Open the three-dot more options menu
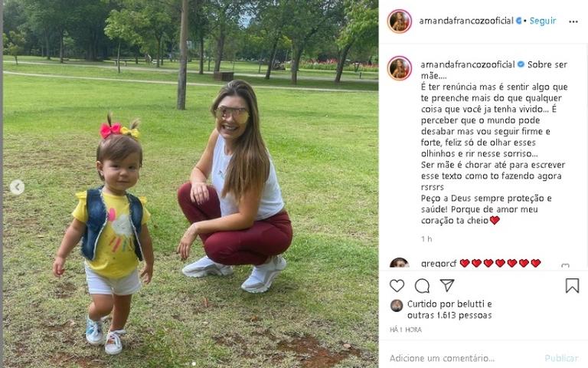This screenshot has height=368, width=588. (x=573, y=21)
